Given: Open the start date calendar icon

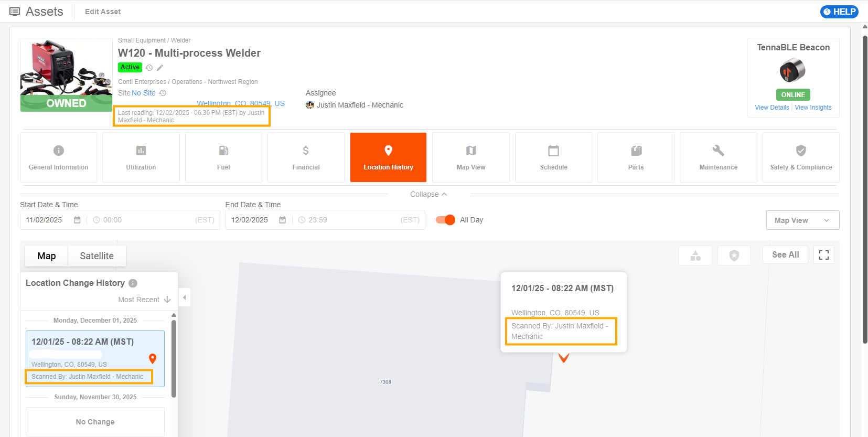Looking at the screenshot, I should point(77,220).
